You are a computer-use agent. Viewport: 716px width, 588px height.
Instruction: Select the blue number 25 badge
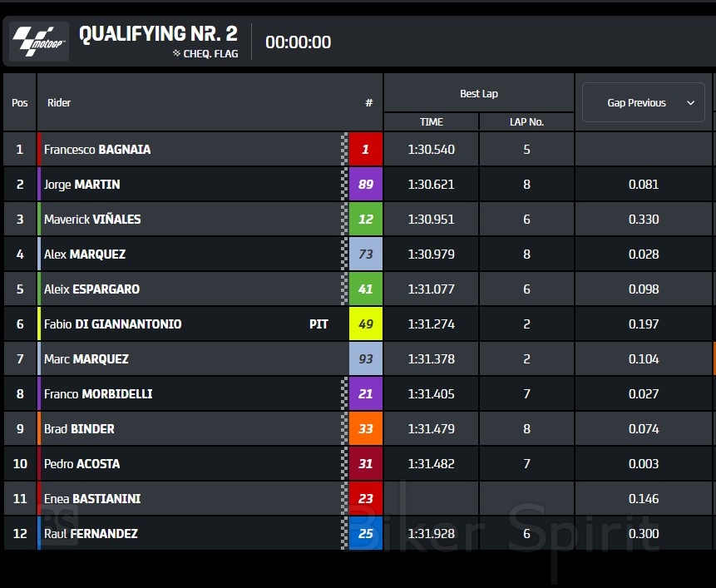click(365, 534)
